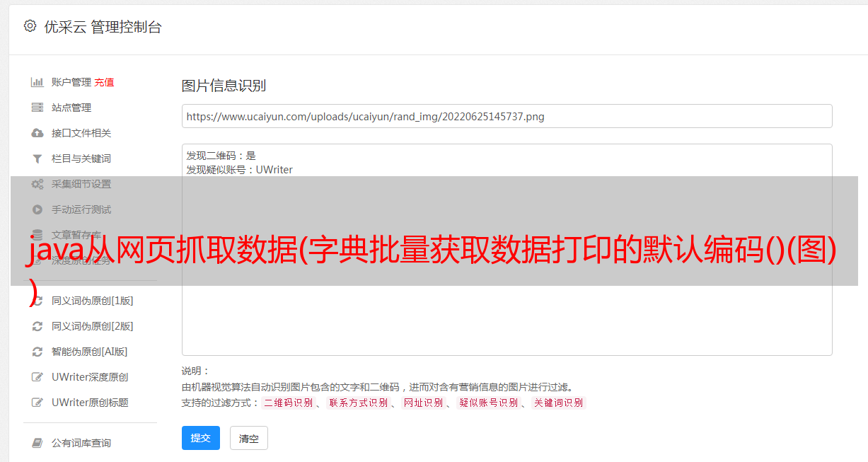
Task: Click the 关键词识别 filter tag
Action: pyautogui.click(x=559, y=403)
